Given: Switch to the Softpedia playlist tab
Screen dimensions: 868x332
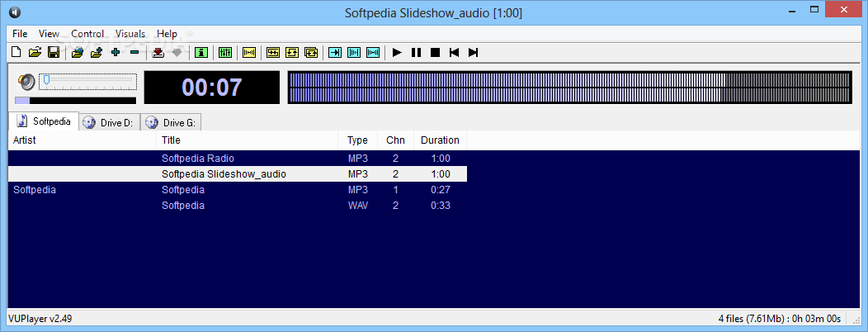Looking at the screenshot, I should click(44, 121).
